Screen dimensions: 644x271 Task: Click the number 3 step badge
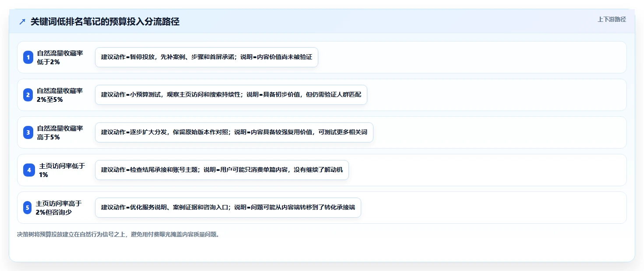tap(28, 132)
